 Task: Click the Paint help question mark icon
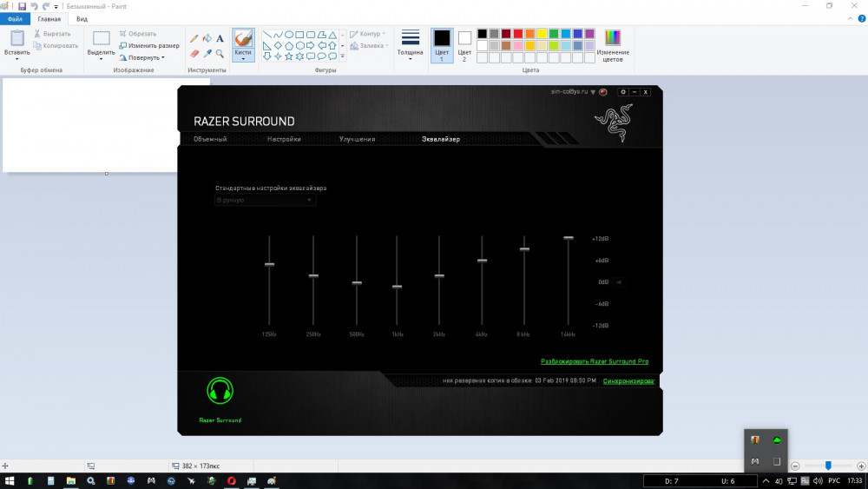click(x=861, y=19)
